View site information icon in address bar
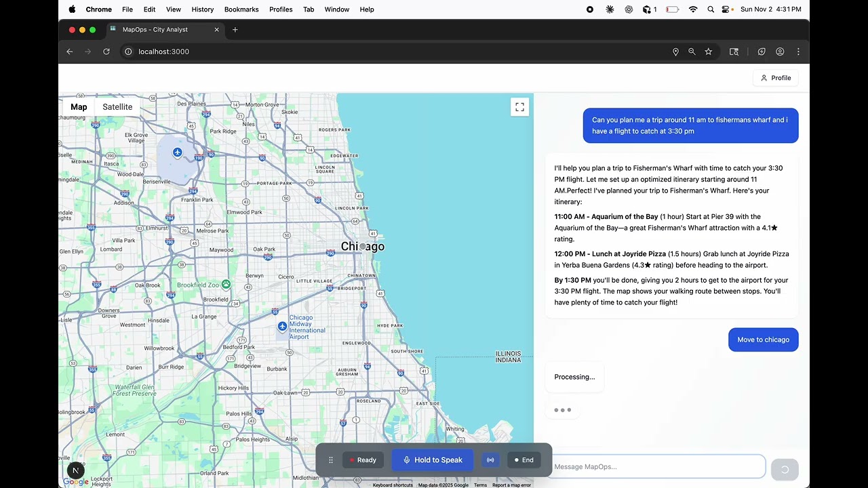This screenshot has width=868, height=488. [x=128, y=52]
